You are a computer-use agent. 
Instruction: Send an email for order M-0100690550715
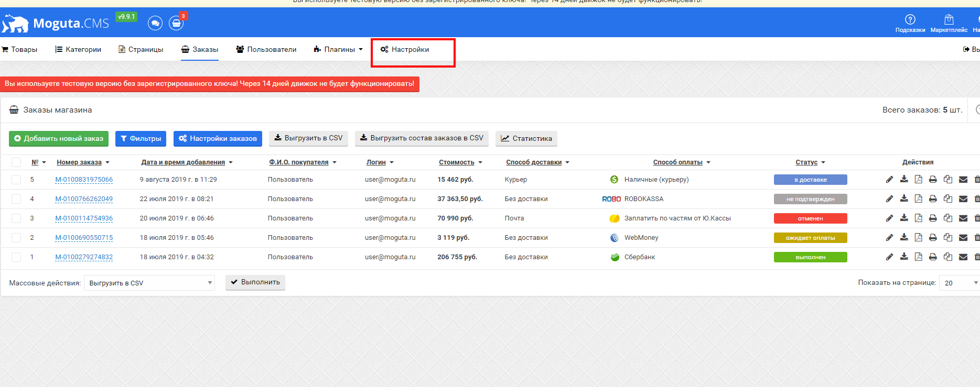[963, 238]
